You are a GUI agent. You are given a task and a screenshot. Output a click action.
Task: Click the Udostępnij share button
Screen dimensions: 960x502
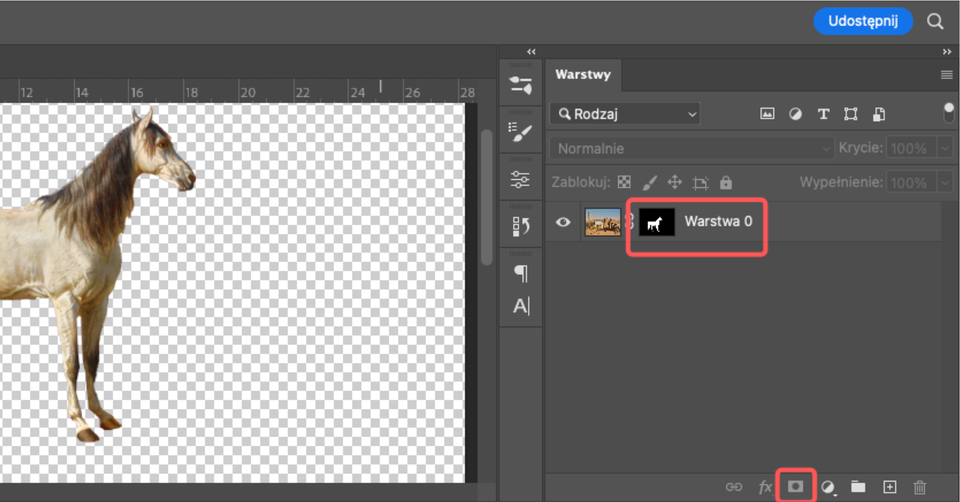[862, 21]
